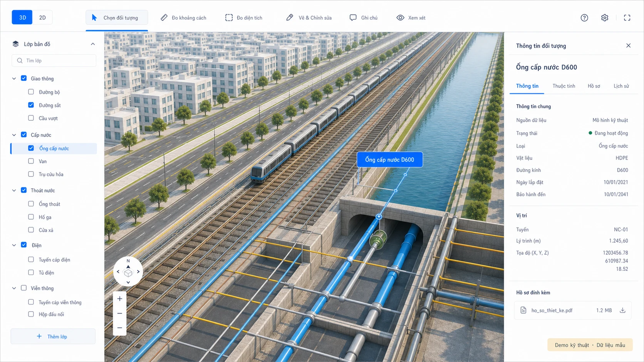Open the help question mark icon
Viewport: 644px width, 362px height.
tap(584, 18)
